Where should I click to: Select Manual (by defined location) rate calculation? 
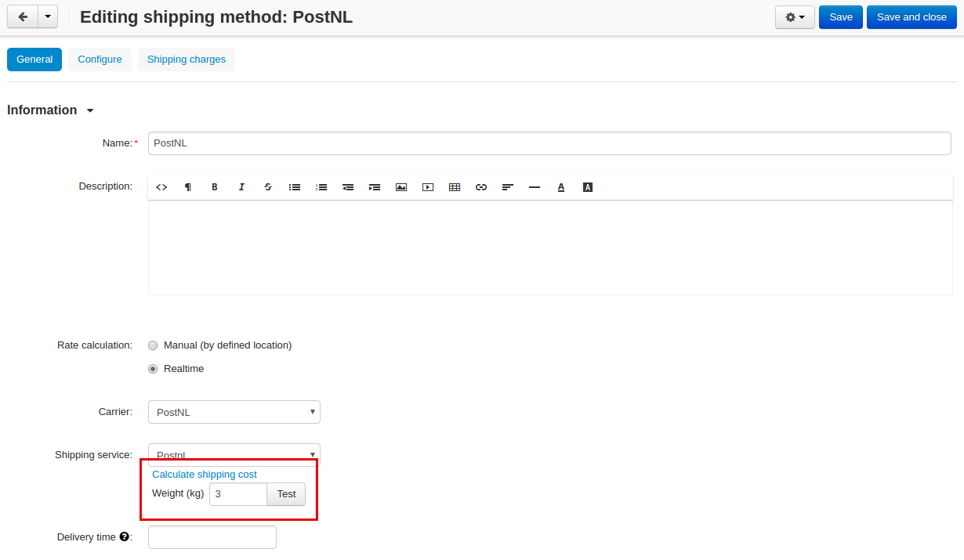click(x=153, y=345)
